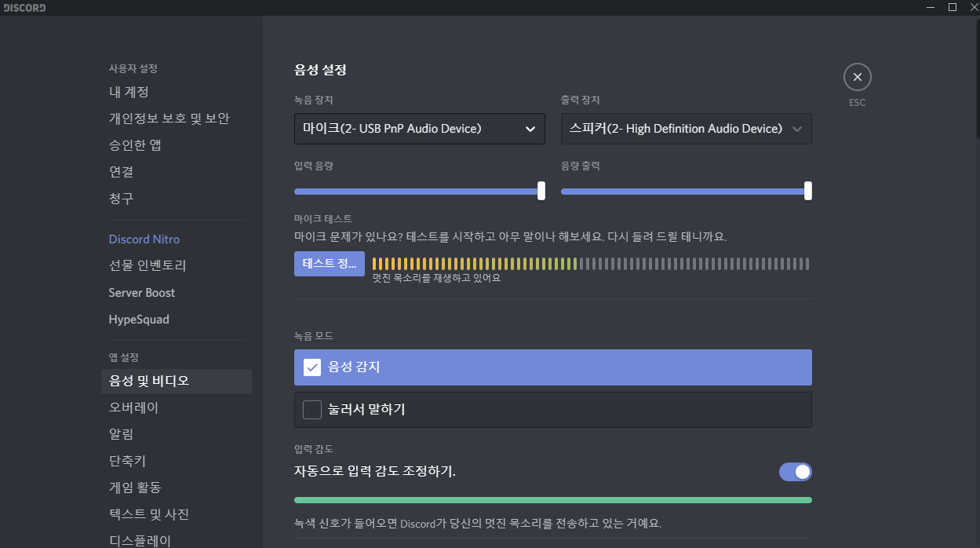Click the 입력 음량 slider handle
The width and height of the screenshot is (980, 548).
pyautogui.click(x=541, y=191)
